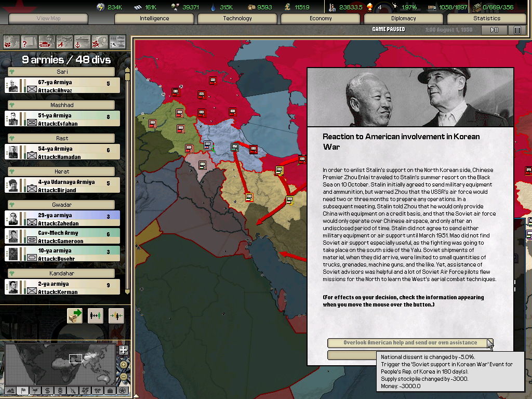Collapse the Sari province group header
Image resolution: width=532 pixels, height=399 pixels.
click(62, 72)
